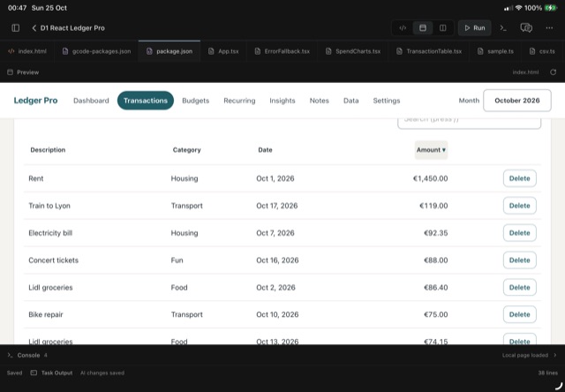
Task: Open the October 2026 month picker
Action: [x=517, y=101]
